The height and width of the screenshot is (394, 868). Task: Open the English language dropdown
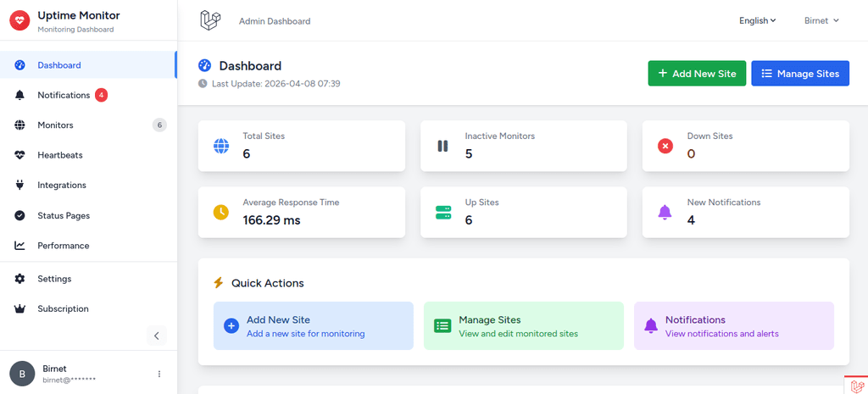757,21
